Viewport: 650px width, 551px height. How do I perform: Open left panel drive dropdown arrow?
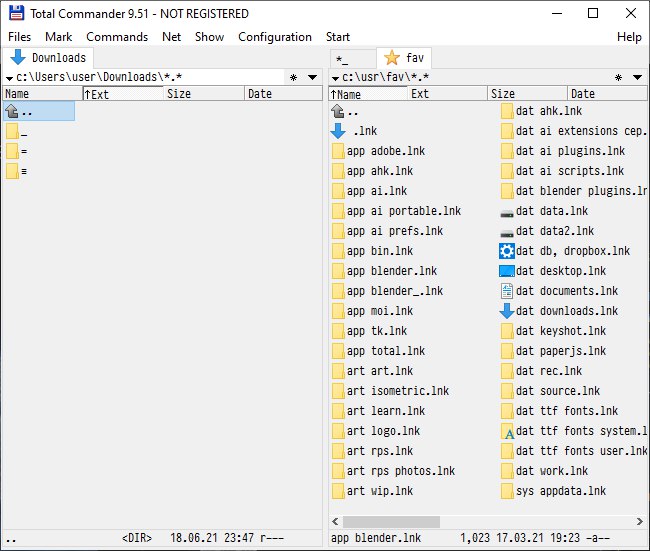[x=9, y=78]
